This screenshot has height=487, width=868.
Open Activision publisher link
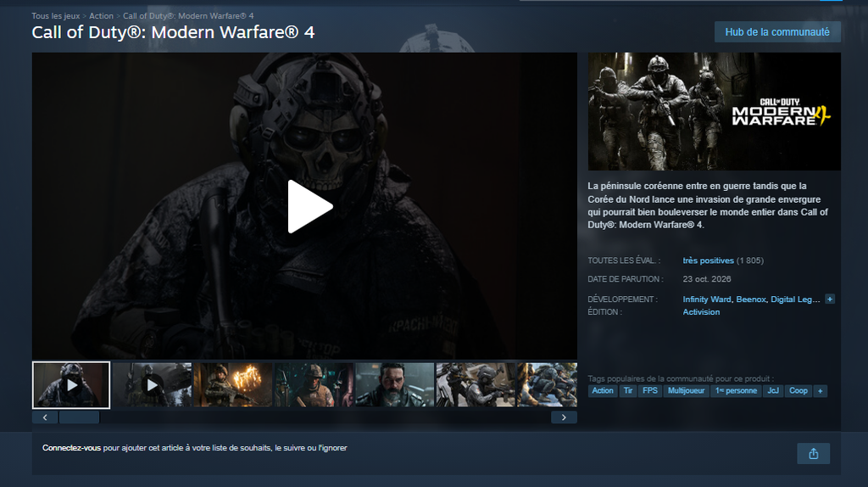click(x=701, y=312)
